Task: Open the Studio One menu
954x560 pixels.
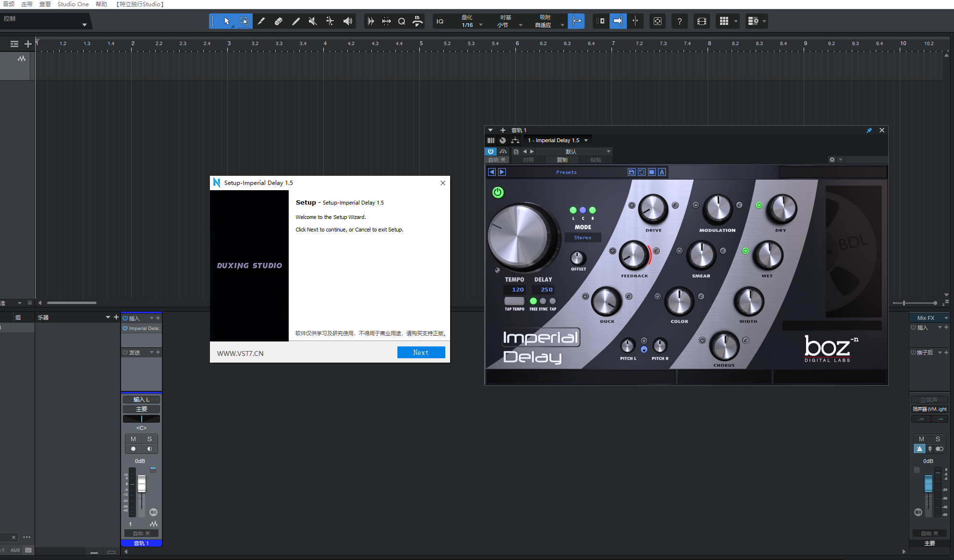Action: tap(73, 4)
